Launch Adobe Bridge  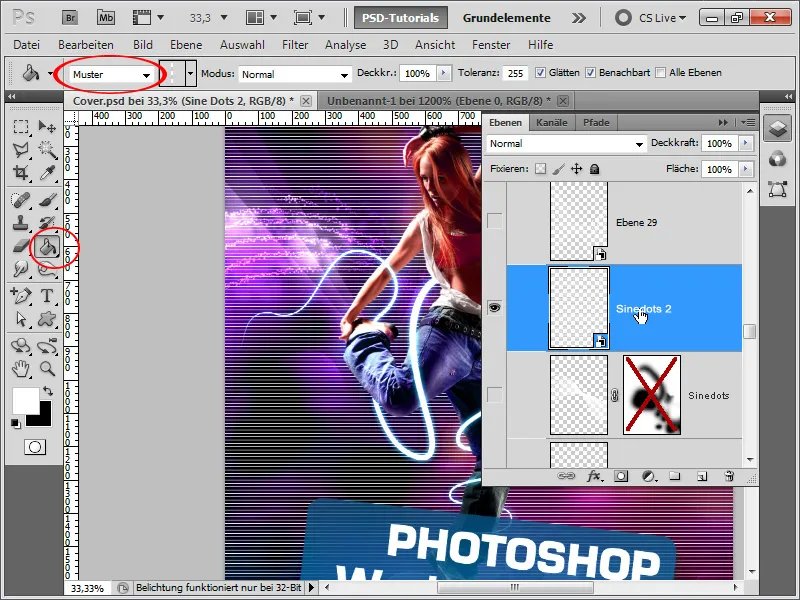(70, 18)
